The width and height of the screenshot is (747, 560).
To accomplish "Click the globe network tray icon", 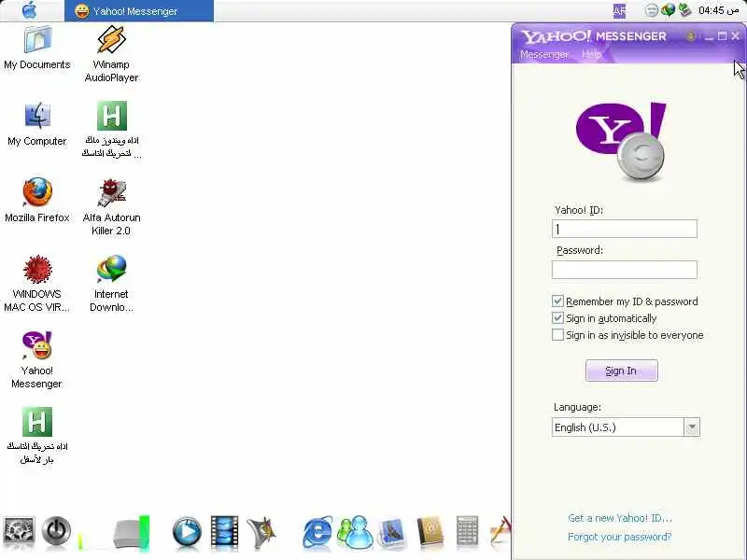I will 668,10.
